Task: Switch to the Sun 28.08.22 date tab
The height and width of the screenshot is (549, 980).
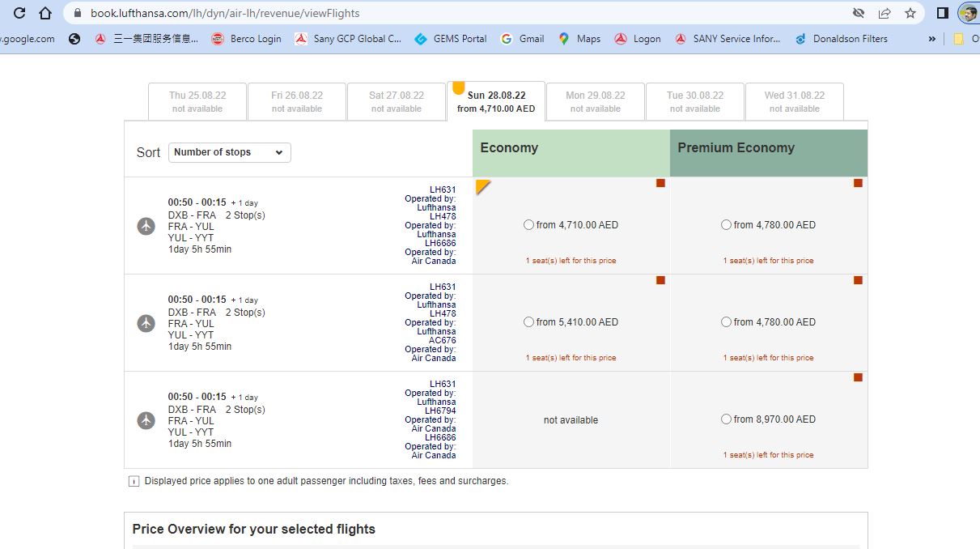Action: tap(496, 101)
